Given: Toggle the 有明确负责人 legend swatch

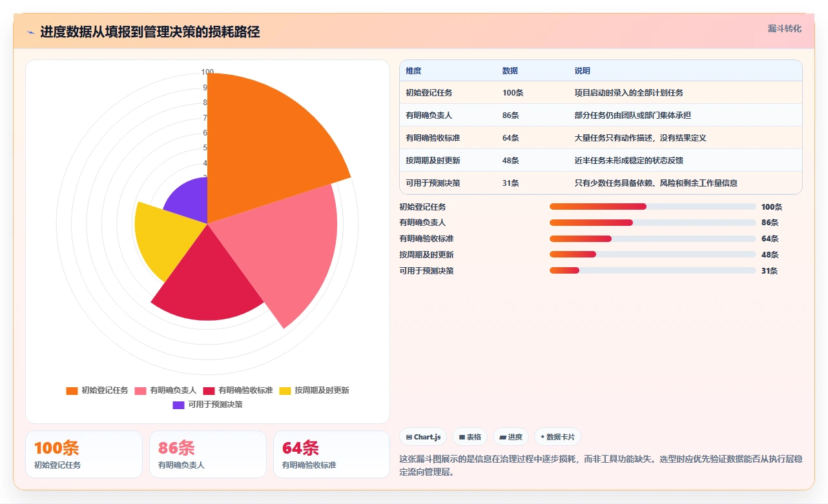Looking at the screenshot, I should 140,390.
